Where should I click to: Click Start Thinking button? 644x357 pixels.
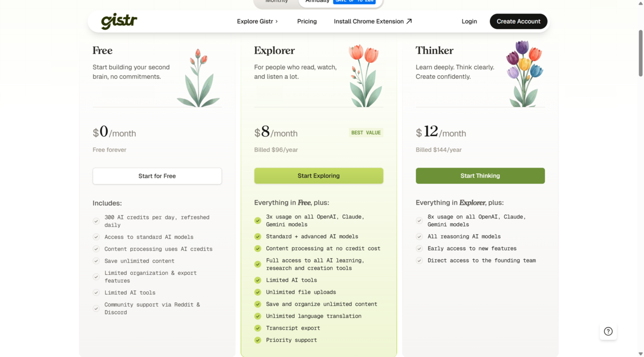point(480,176)
